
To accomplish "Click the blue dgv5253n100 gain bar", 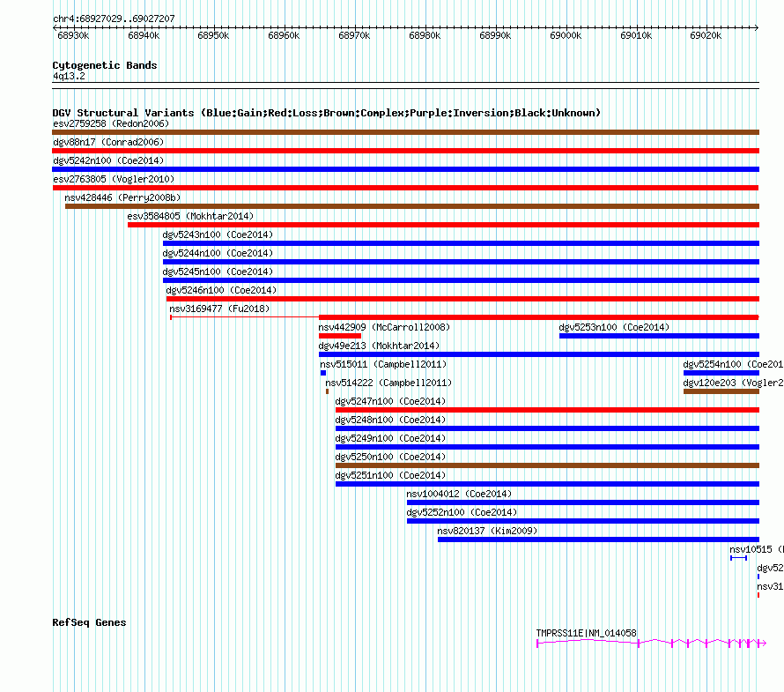I will point(659,336).
